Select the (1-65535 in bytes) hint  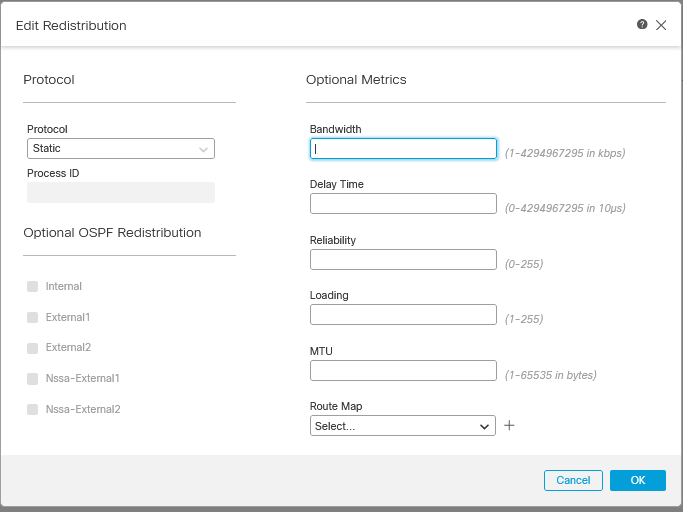tap(551, 375)
